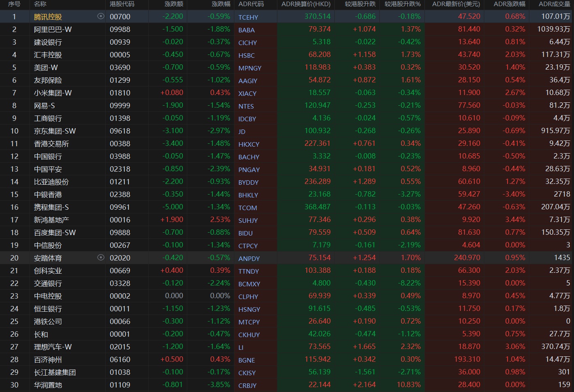Select the stock name 建设银行

pos(48,42)
